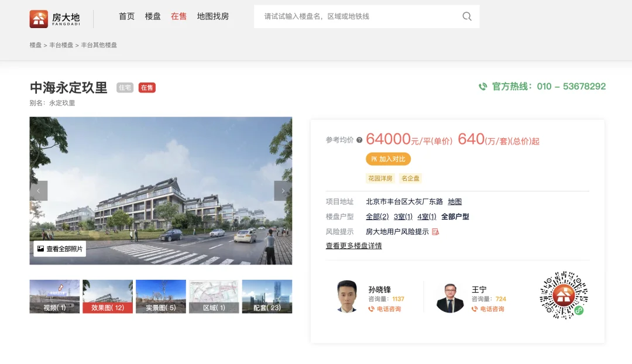The image size is (632, 364).
Task: Click the 房大地 logo icon
Action: pyautogui.click(x=39, y=19)
